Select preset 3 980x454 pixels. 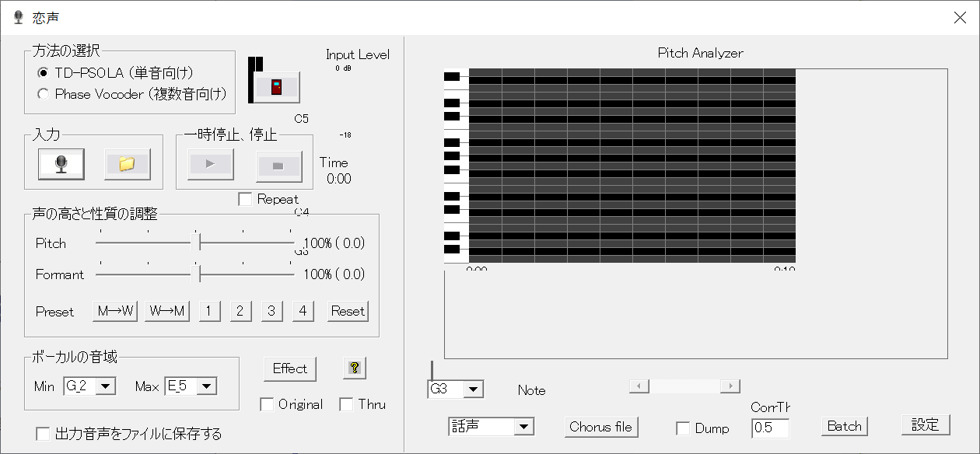(x=271, y=311)
